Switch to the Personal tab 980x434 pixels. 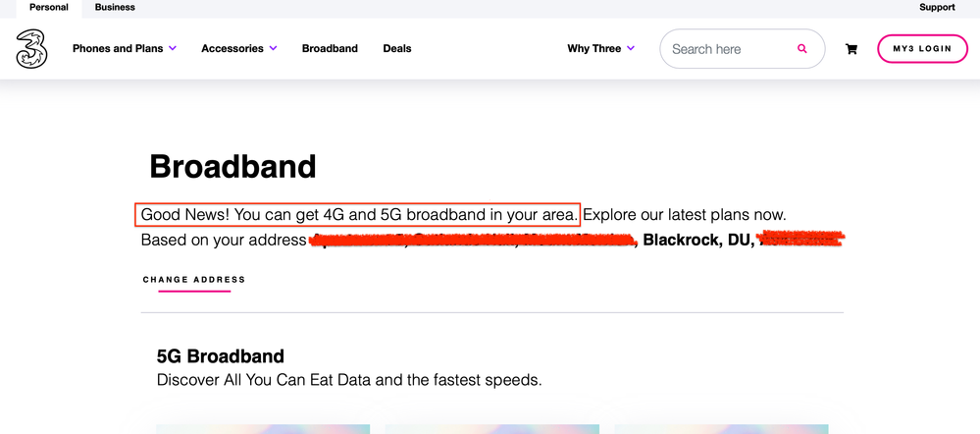49,8
